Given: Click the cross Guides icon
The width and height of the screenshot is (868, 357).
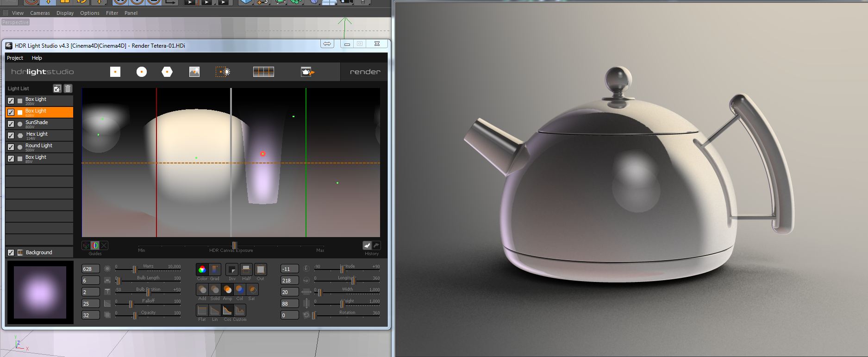Looking at the screenshot, I should click(104, 245).
